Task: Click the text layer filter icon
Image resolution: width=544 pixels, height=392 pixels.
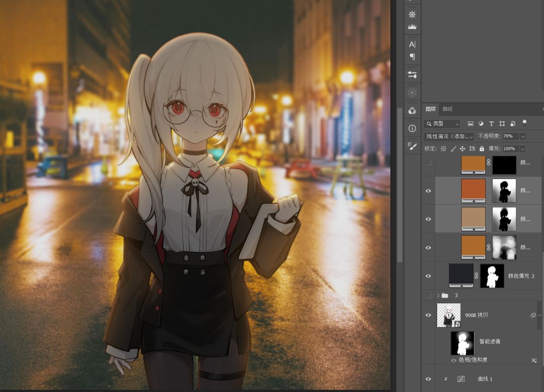Action: 491,123
